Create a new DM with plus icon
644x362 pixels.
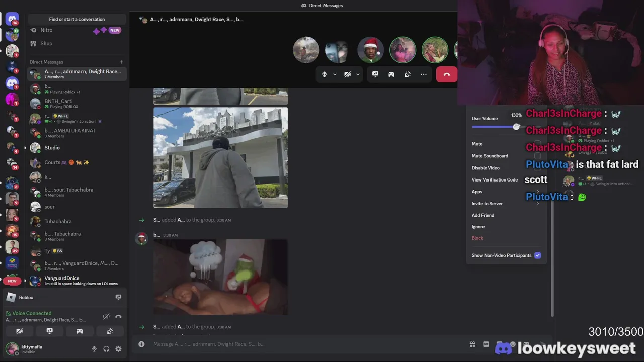(x=121, y=62)
